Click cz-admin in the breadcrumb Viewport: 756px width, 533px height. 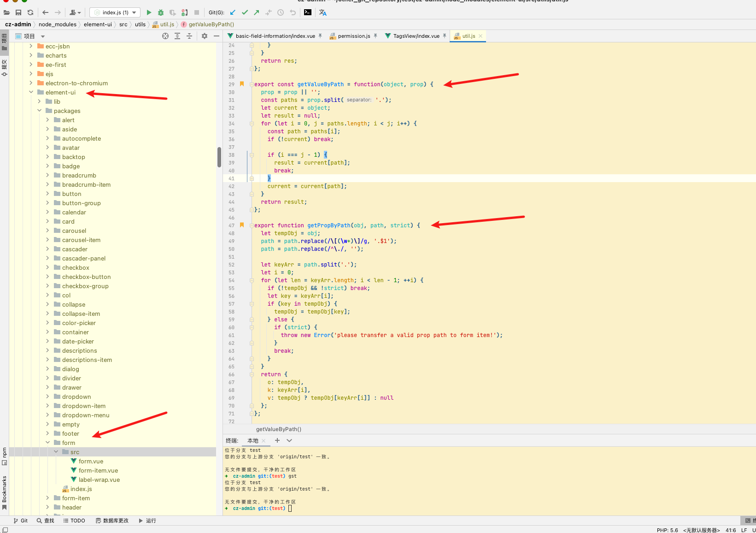click(18, 24)
